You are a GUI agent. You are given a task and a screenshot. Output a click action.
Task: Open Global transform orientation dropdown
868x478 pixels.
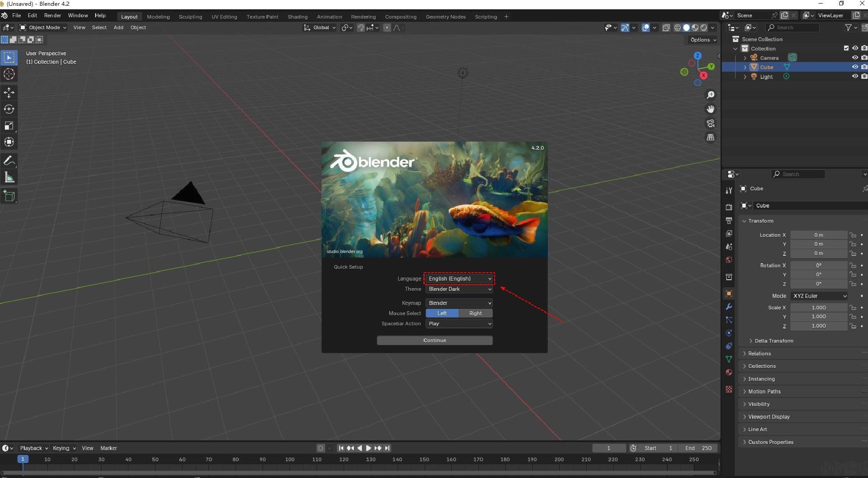click(x=319, y=27)
